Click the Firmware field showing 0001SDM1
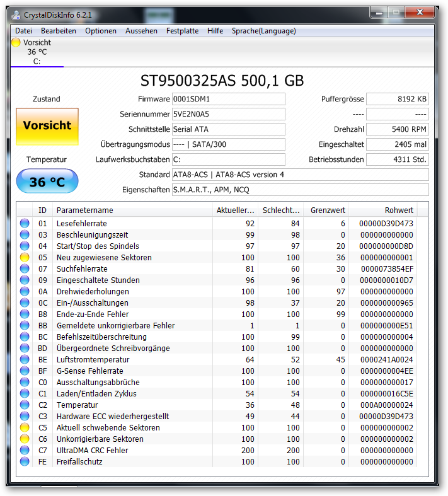448x496 pixels. (229, 99)
